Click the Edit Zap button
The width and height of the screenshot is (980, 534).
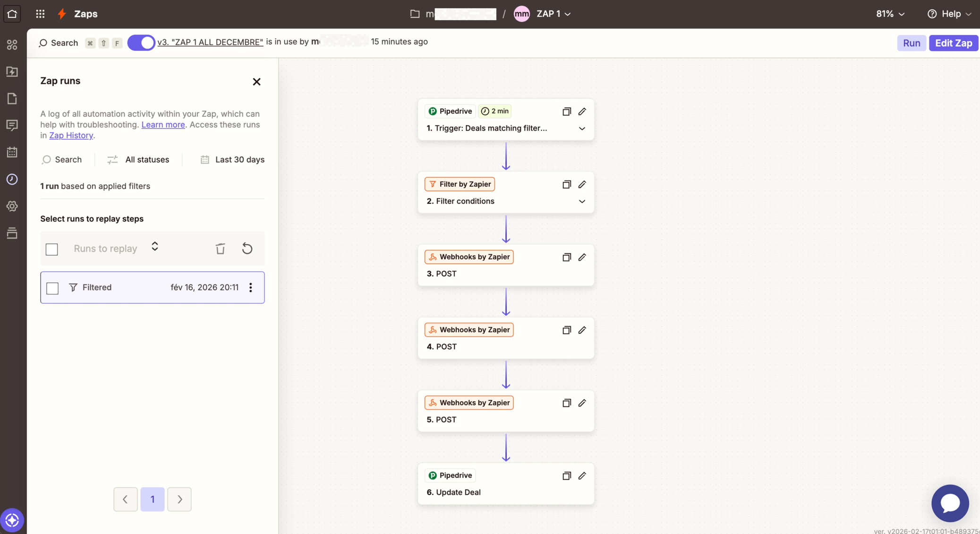[x=953, y=43]
